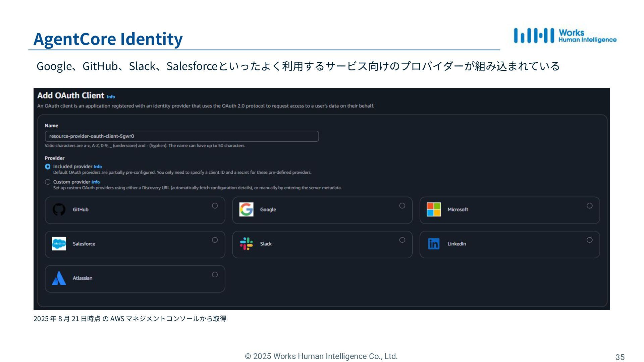Click the Google card label text
Viewport: 644px width, 362px height.
click(x=268, y=209)
